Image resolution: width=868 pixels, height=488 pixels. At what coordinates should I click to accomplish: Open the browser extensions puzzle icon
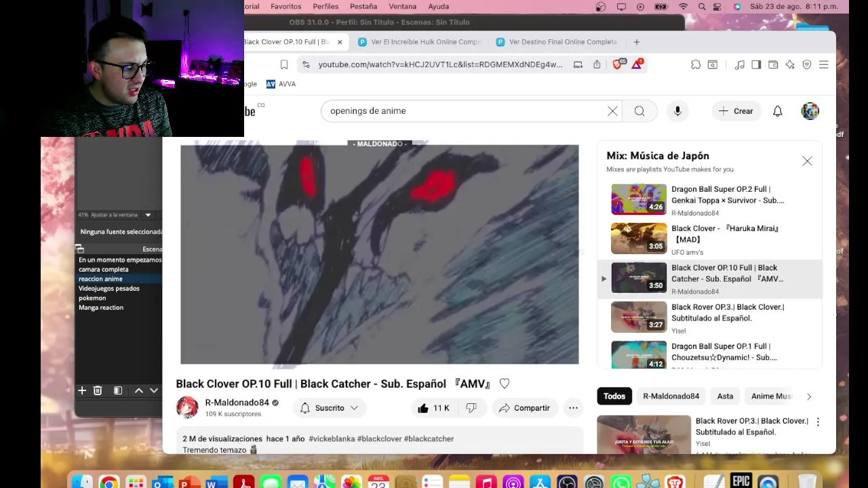click(696, 64)
